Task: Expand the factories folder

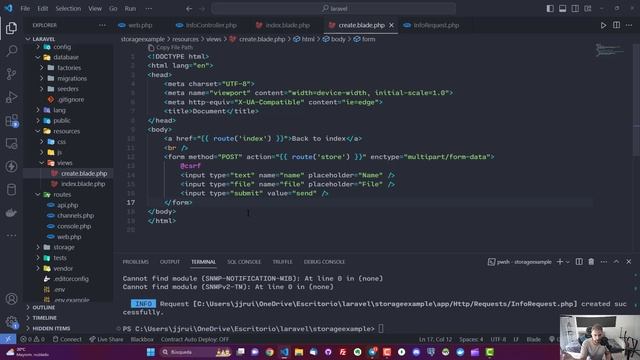Action: (x=68, y=68)
